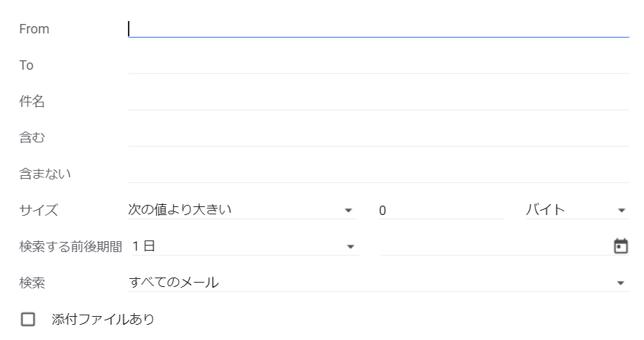
Task: Click the 含む words input field
Action: (378, 136)
